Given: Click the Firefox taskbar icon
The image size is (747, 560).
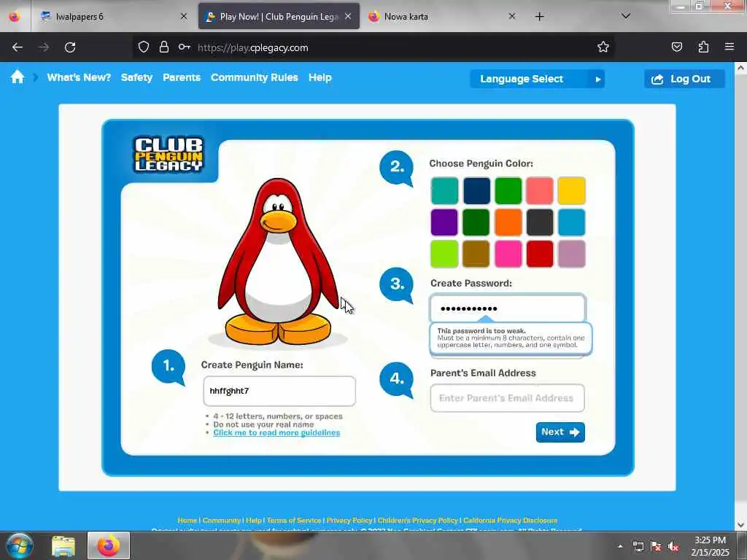Looking at the screenshot, I should pyautogui.click(x=109, y=545).
